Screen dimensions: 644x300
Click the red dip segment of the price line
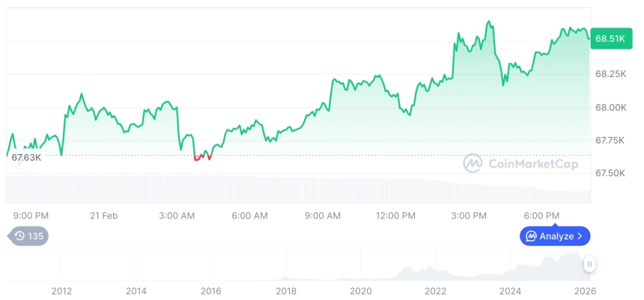pyautogui.click(x=202, y=157)
